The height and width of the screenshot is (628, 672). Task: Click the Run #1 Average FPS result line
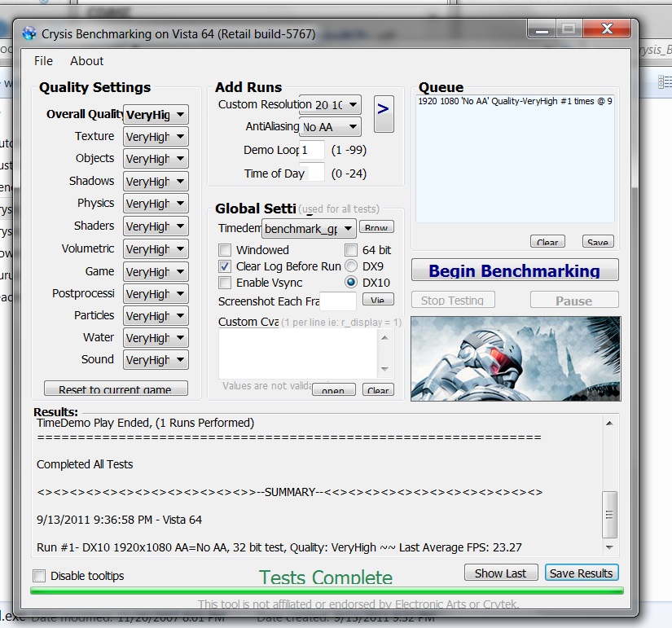[x=279, y=547]
